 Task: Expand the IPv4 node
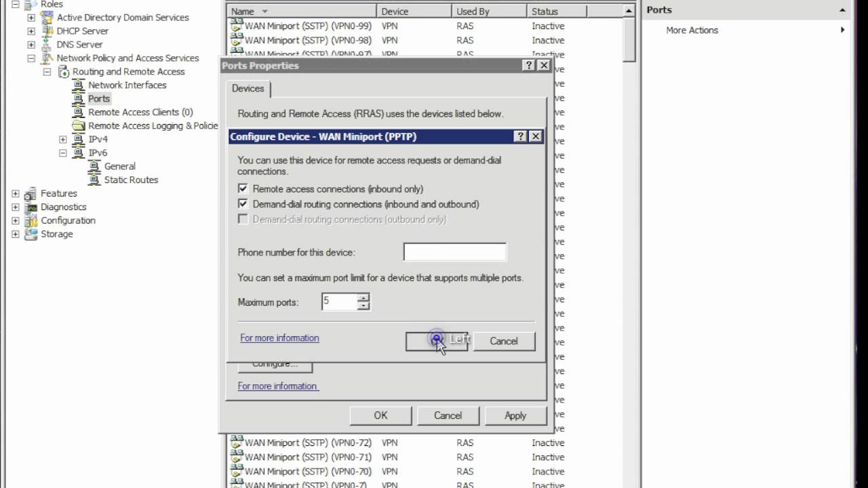[63, 140]
